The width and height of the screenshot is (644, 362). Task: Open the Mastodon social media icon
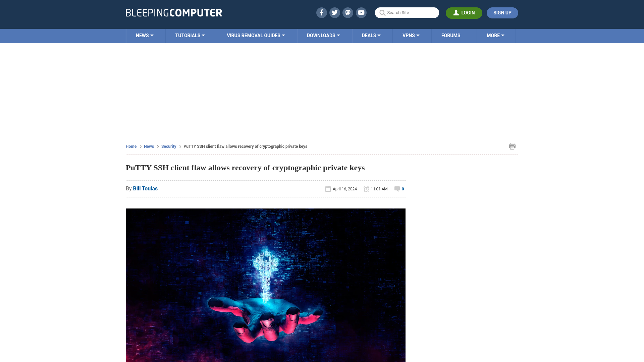click(348, 13)
